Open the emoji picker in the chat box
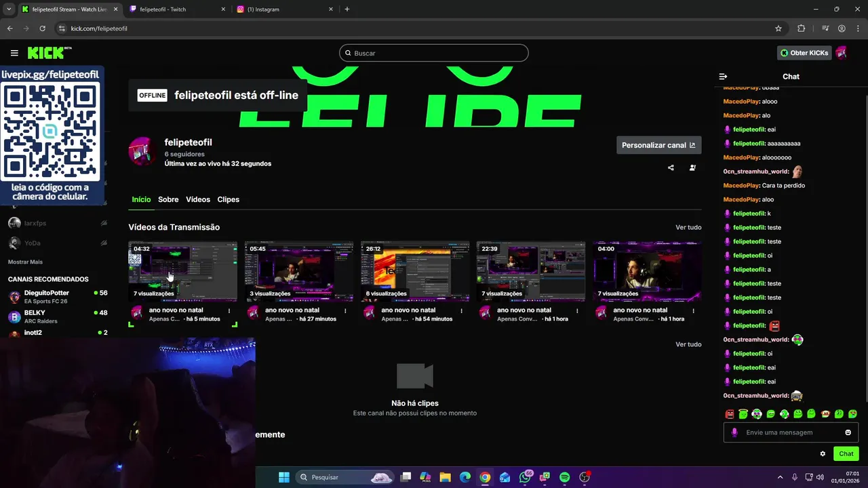This screenshot has width=868, height=488. click(848, 432)
